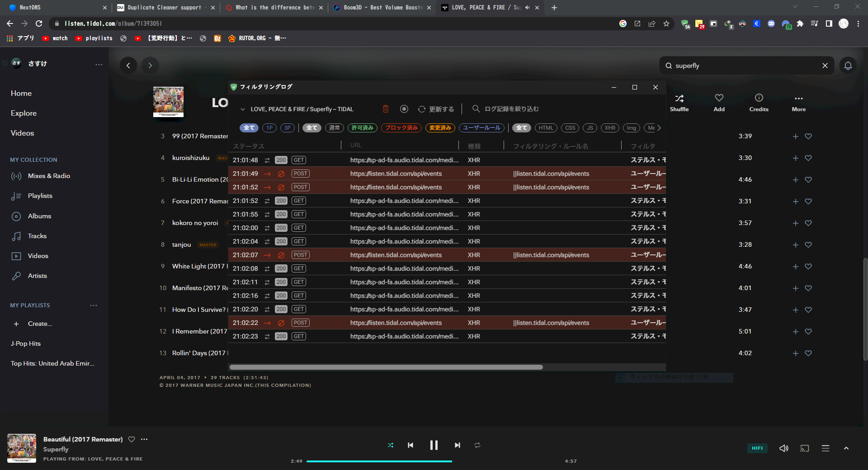Open Mixes & Radio collection

(40, 176)
